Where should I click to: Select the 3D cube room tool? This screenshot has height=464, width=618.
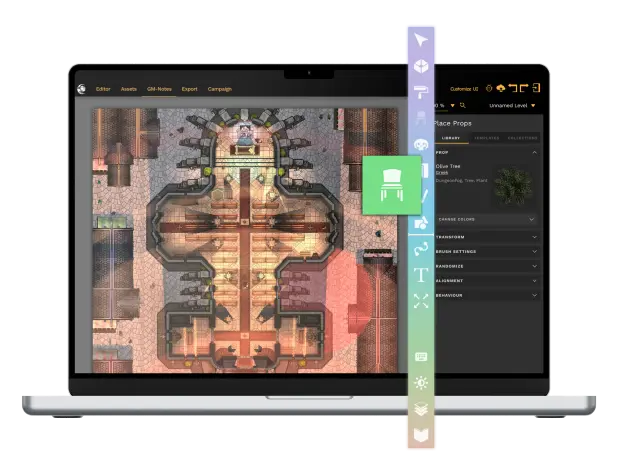click(x=421, y=66)
